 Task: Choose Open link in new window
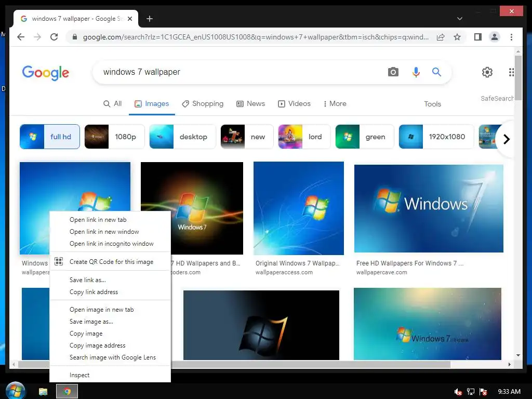(110, 232)
